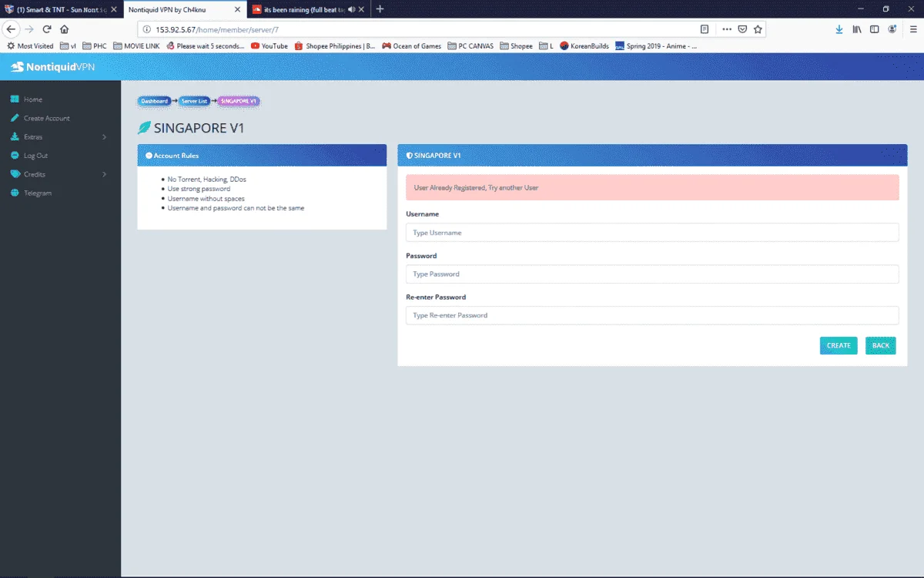Open Create Account in the sidebar
Image resolution: width=924 pixels, height=578 pixels.
point(46,118)
